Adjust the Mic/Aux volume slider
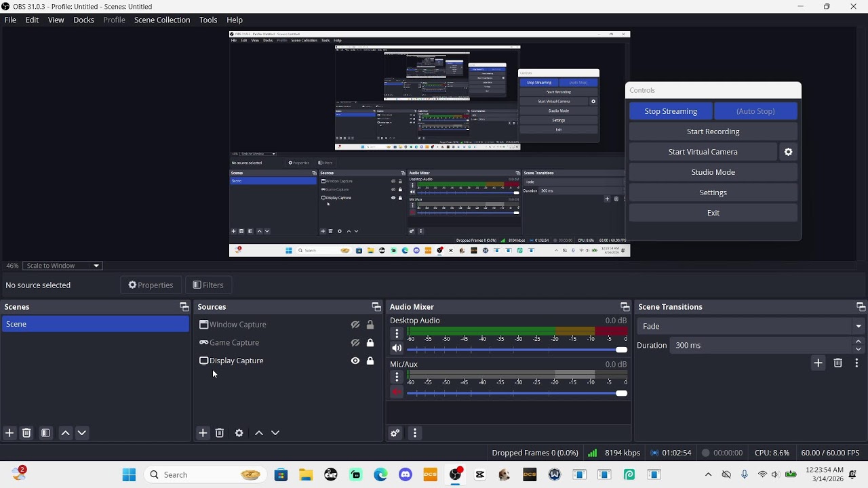The image size is (868, 488). coord(517,393)
